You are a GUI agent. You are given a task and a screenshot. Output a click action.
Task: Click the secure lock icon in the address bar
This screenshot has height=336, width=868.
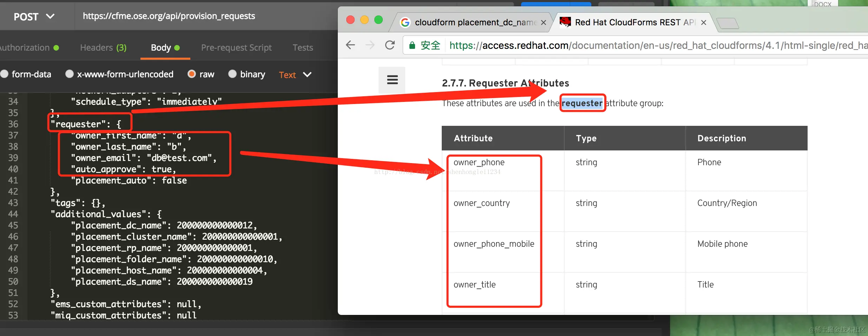[x=412, y=45]
